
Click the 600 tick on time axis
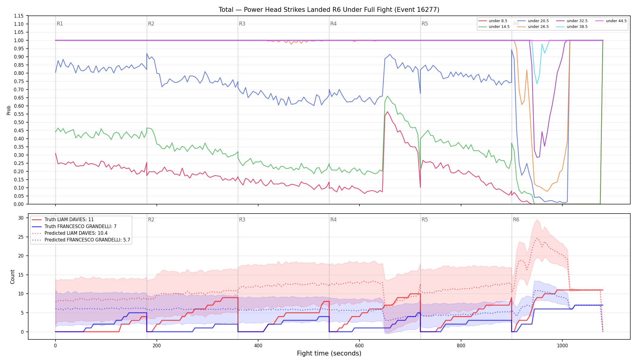pyautogui.click(x=359, y=345)
